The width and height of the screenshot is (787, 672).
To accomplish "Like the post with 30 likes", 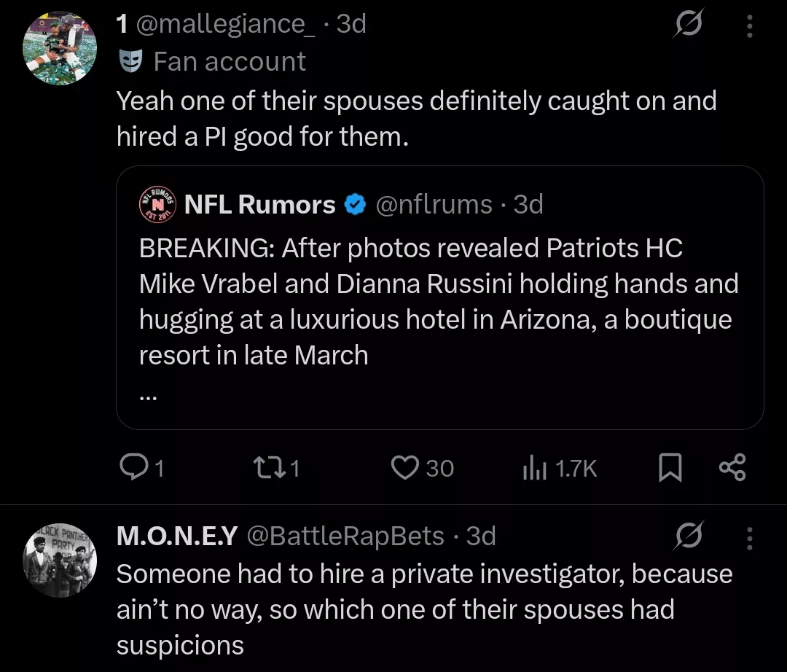I will tap(405, 467).
